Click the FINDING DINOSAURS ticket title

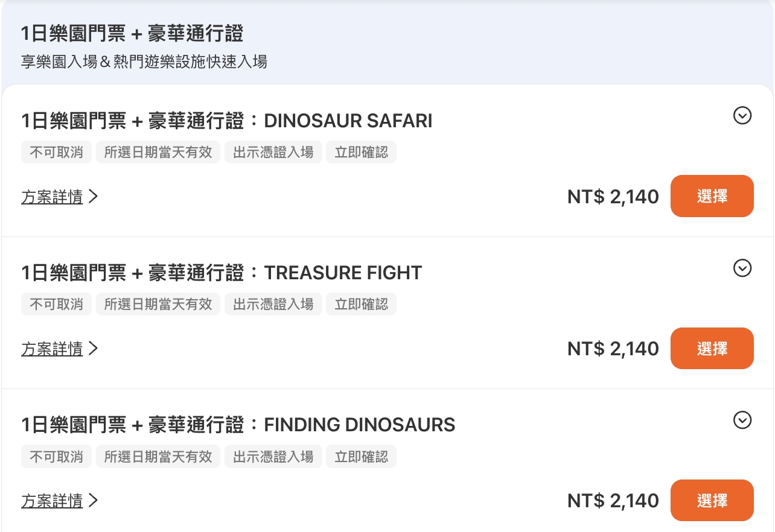point(238,425)
